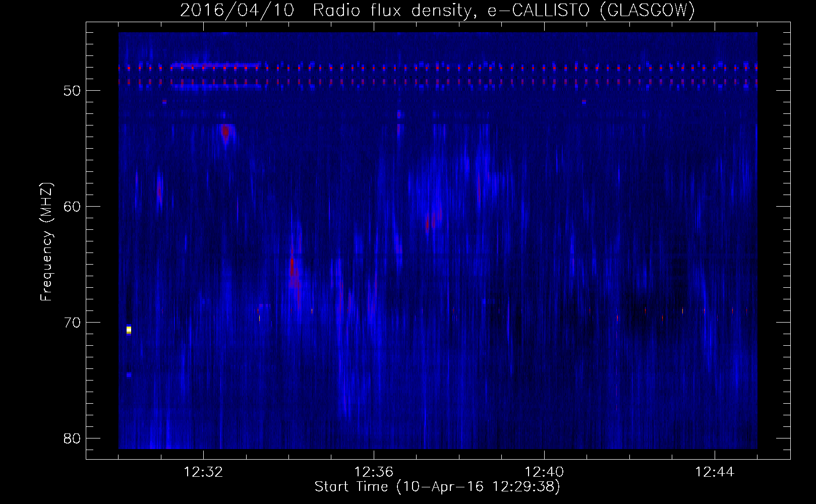Click the plot title "2016/04/10 Radio flux density, e-CALLISTO (GLASGOW)"

437,10
